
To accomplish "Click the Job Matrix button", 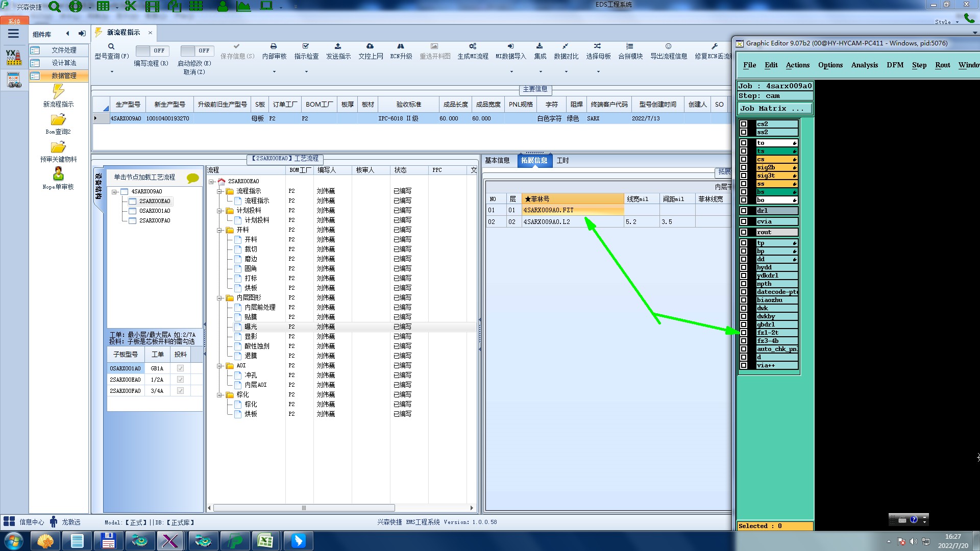I will pyautogui.click(x=774, y=108).
